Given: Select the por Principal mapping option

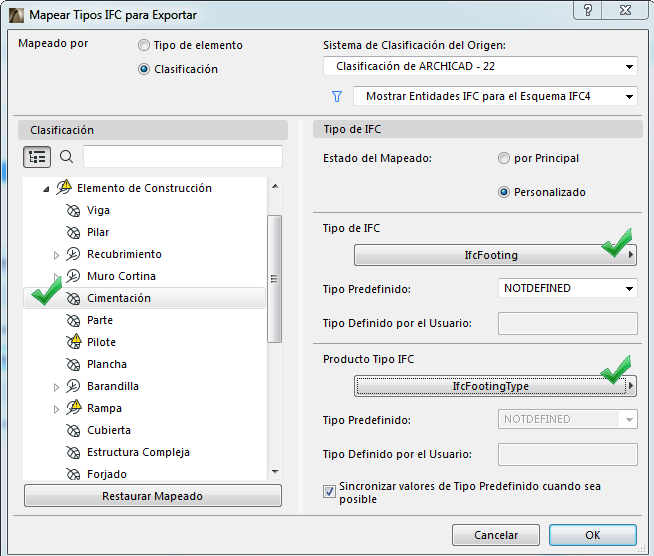Looking at the screenshot, I should 504,158.
